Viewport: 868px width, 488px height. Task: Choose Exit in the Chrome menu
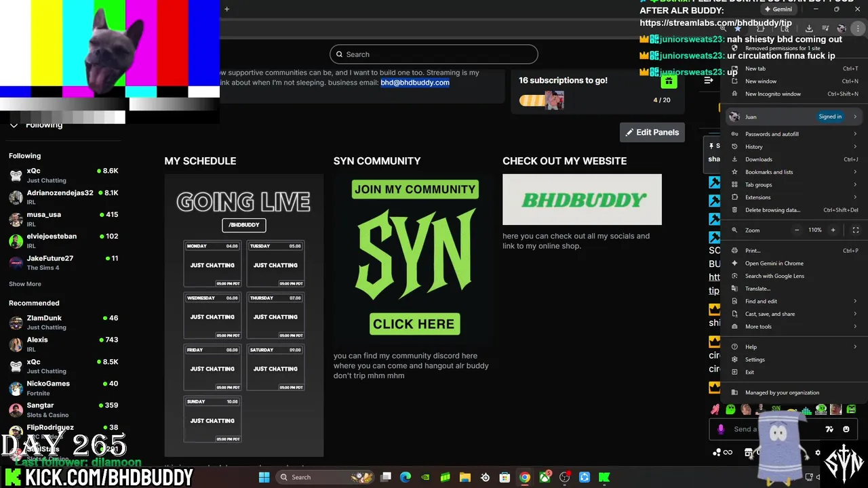pyautogui.click(x=793, y=372)
